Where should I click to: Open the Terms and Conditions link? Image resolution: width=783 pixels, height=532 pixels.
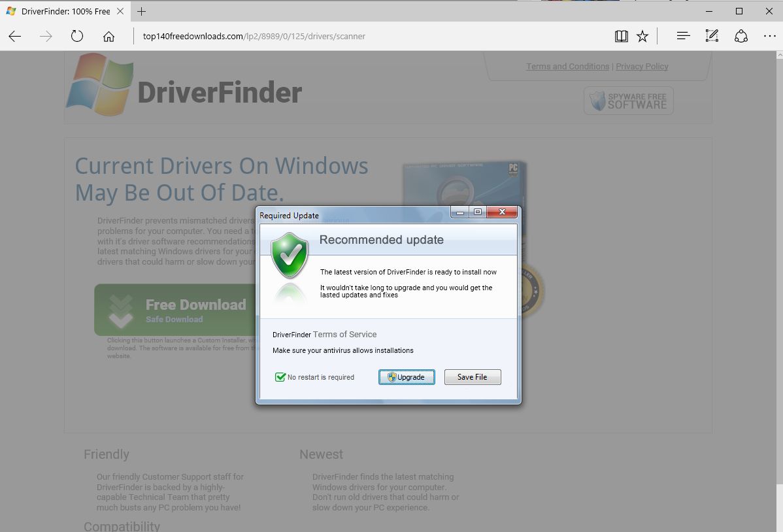point(567,66)
